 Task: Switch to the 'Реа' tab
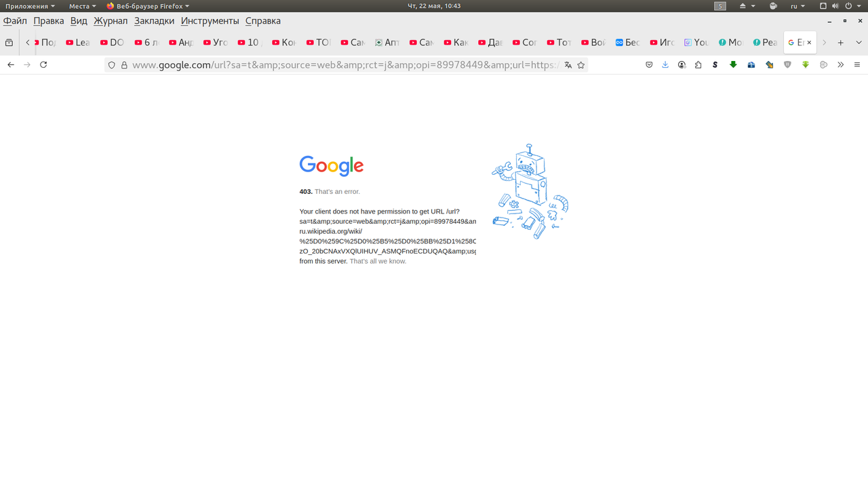(x=766, y=42)
